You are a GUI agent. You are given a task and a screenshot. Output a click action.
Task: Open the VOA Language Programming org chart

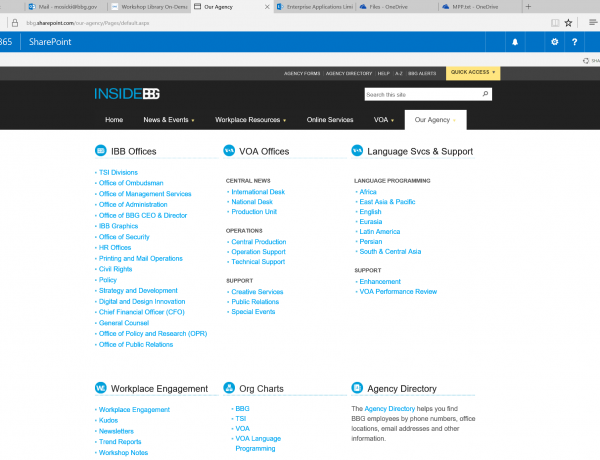pos(258,444)
